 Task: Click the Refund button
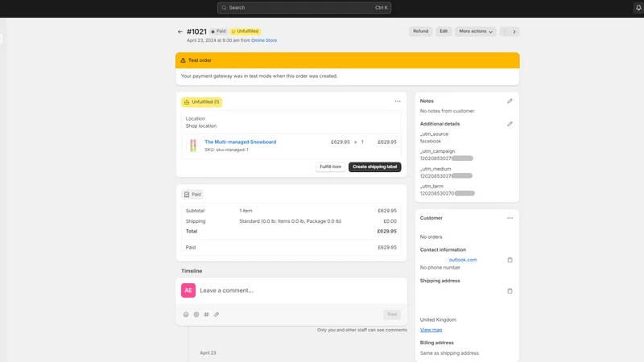(x=420, y=31)
